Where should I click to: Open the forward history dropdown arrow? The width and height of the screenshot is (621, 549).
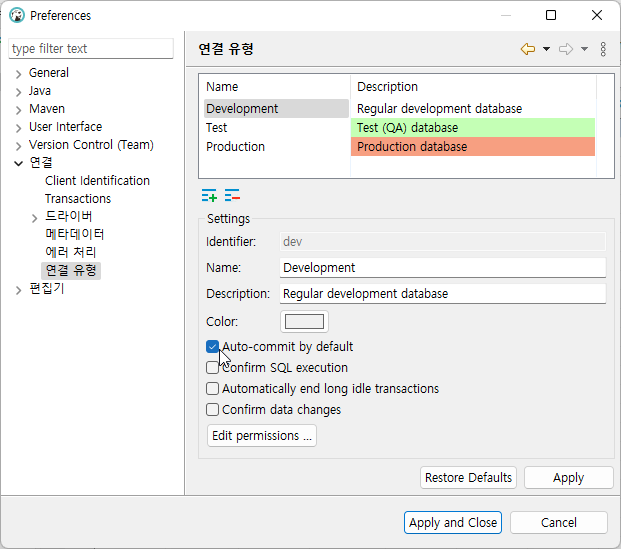point(584,49)
